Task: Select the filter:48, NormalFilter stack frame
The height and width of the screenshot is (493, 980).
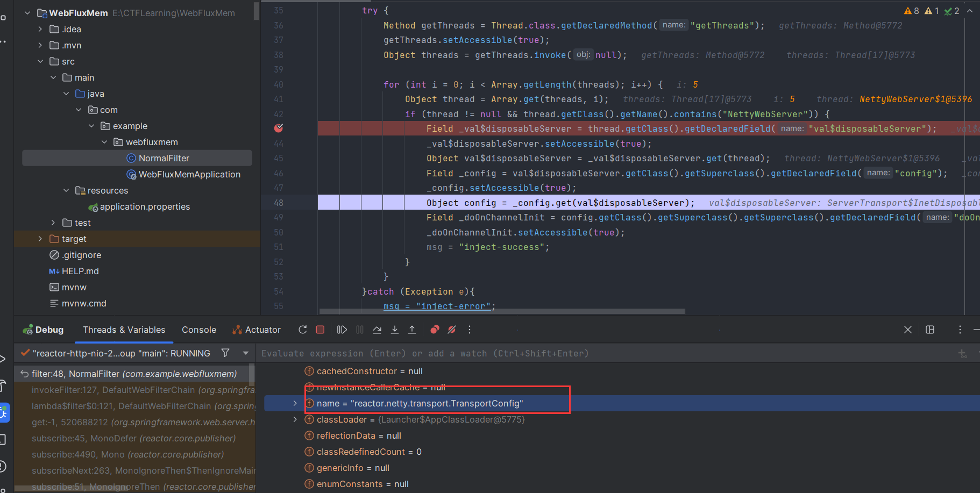Action: click(134, 374)
